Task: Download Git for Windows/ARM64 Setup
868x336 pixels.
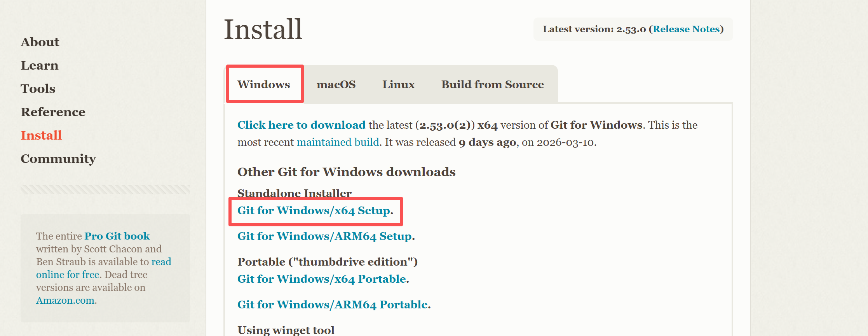Action: coord(325,236)
